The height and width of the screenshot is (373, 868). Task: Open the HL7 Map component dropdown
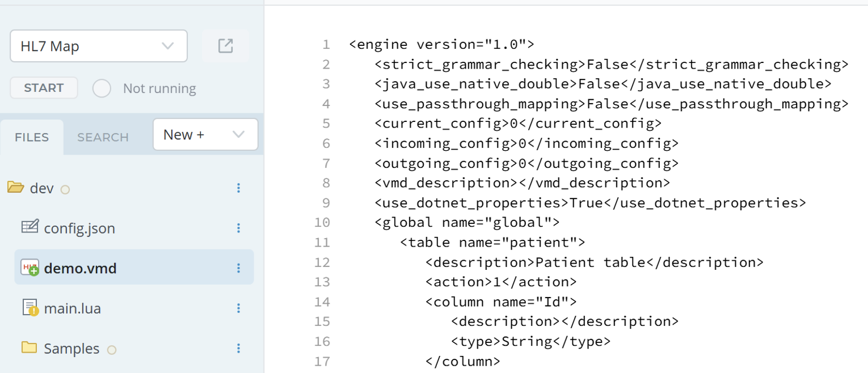[x=99, y=46]
